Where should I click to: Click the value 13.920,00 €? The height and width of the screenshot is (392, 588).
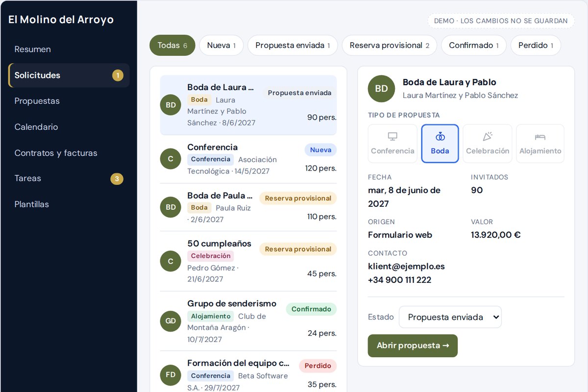(x=495, y=235)
